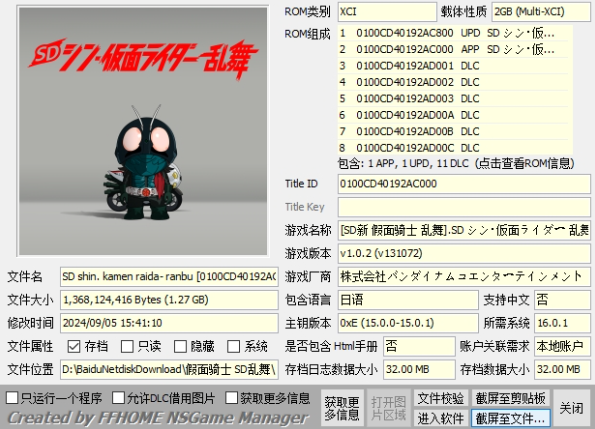Toggle 允许DLC借用图片 checkbox

click(x=118, y=398)
